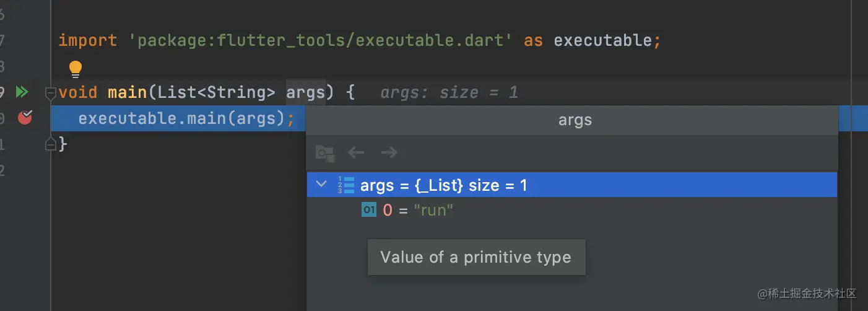Click the args parameter in main signature
Screen dimensions: 868x311
click(x=305, y=93)
